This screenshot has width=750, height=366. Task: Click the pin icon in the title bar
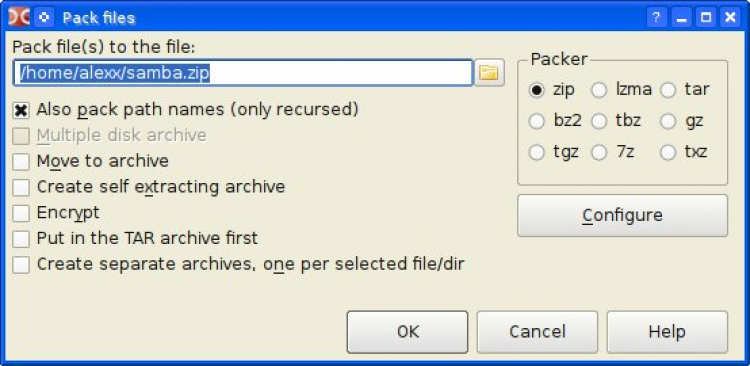tap(44, 17)
